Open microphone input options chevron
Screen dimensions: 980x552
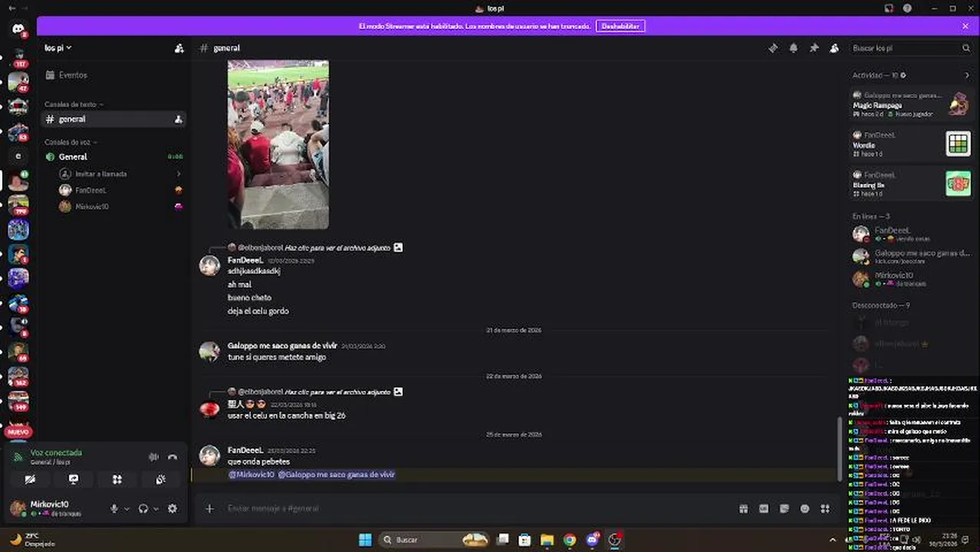click(x=127, y=509)
